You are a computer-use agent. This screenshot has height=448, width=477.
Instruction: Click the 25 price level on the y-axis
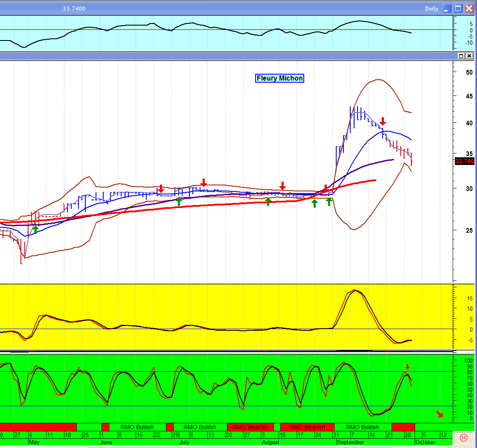click(469, 230)
